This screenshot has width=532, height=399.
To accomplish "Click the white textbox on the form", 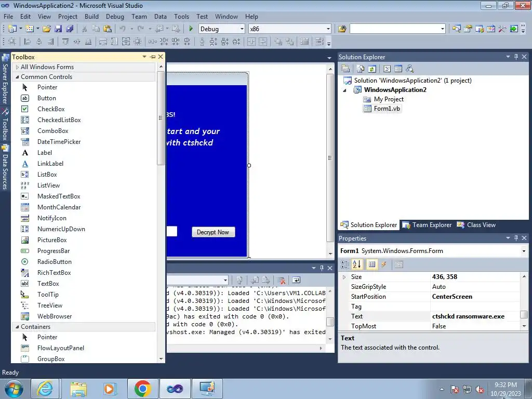I will pyautogui.click(x=172, y=231).
